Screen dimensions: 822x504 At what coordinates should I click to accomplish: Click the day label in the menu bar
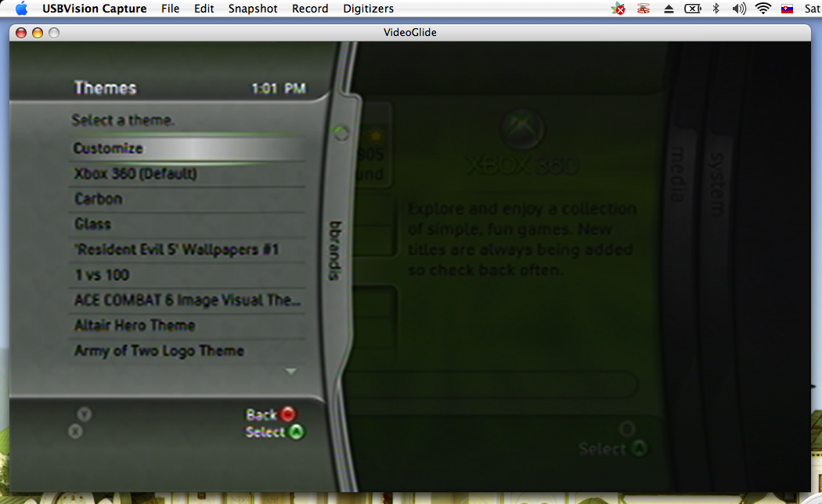(x=813, y=9)
